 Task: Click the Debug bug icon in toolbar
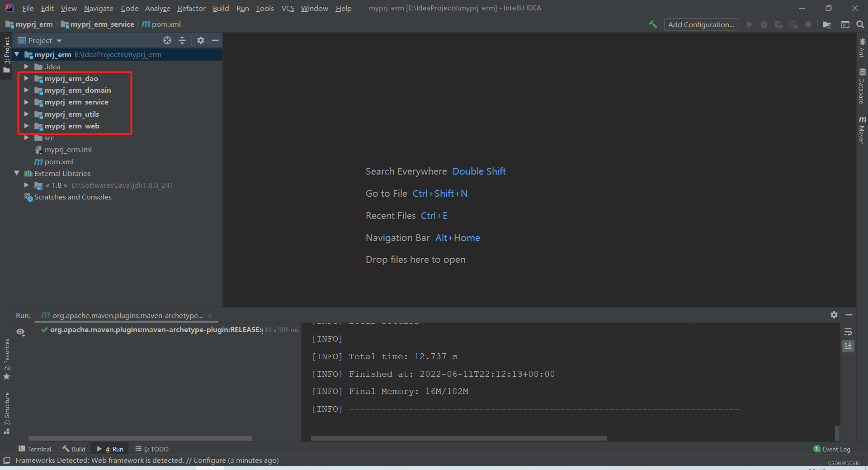point(764,24)
